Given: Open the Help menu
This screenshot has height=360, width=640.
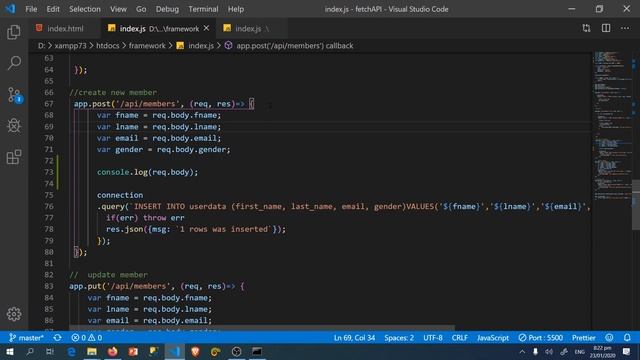Looking at the screenshot, I should 236,9.
